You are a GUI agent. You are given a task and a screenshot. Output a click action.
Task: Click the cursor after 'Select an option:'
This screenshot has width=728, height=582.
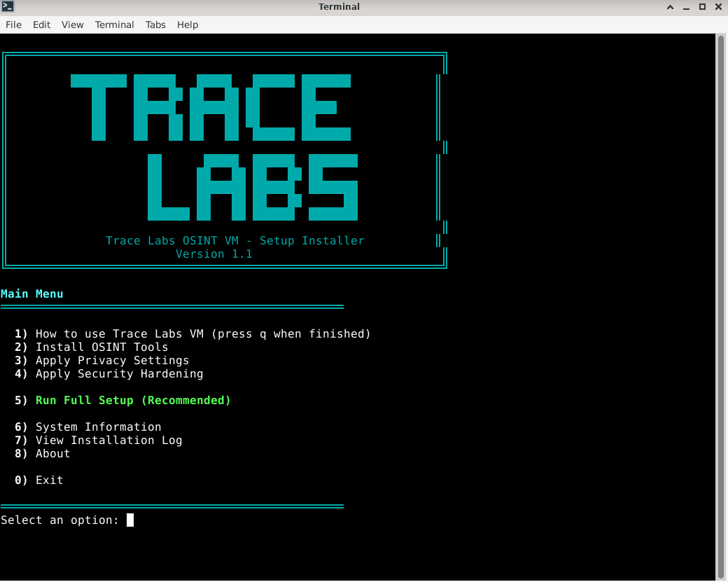130,520
